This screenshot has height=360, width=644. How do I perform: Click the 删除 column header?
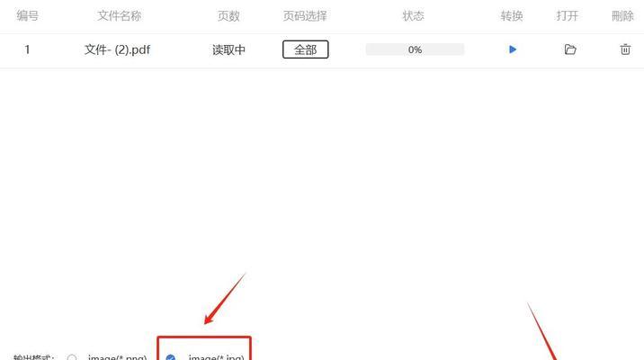point(622,16)
